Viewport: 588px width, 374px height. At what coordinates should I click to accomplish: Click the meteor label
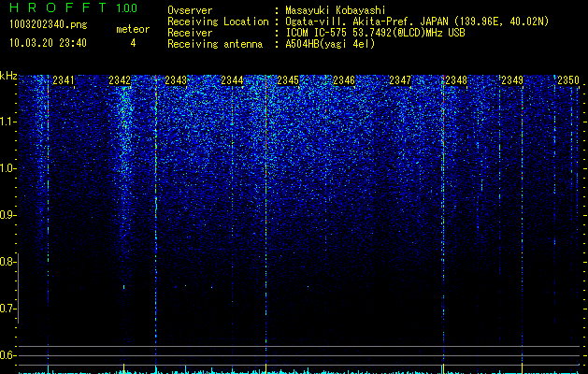pyautogui.click(x=133, y=29)
